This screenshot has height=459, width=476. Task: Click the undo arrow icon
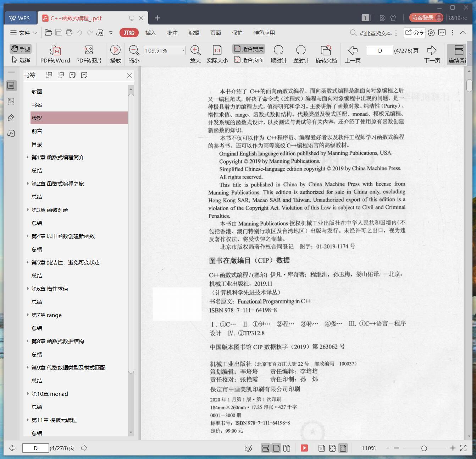click(79, 33)
